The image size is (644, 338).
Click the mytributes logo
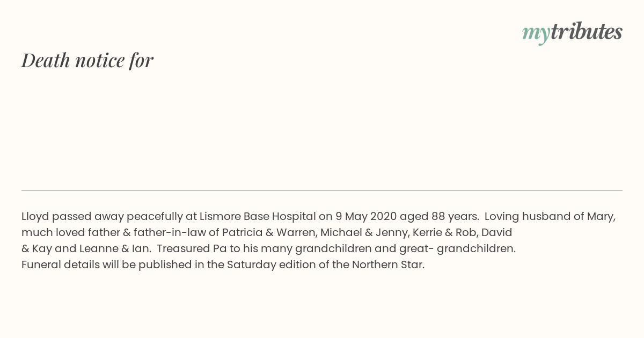pos(572,32)
